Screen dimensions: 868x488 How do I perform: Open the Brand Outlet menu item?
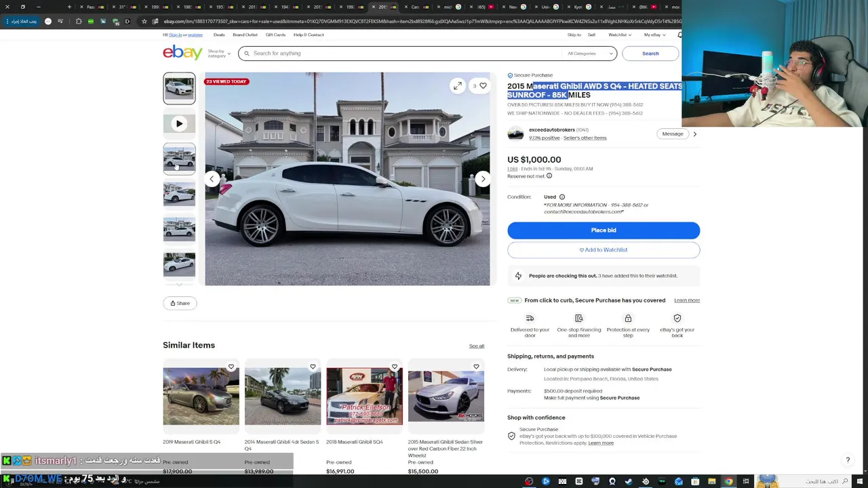pyautogui.click(x=245, y=35)
